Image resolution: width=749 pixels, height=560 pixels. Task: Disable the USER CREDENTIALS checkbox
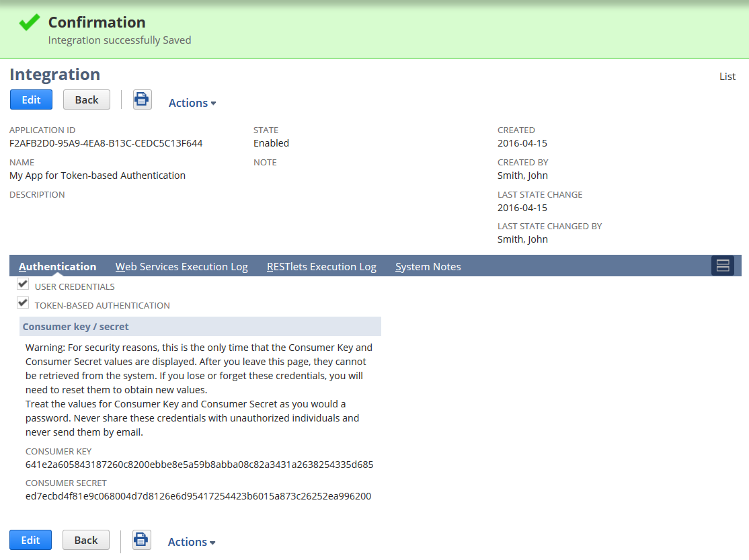coord(22,283)
